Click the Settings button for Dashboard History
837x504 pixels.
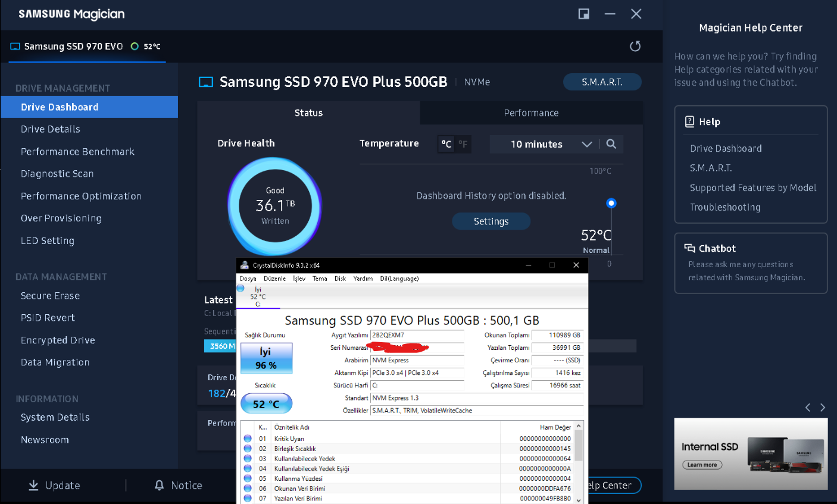(491, 221)
